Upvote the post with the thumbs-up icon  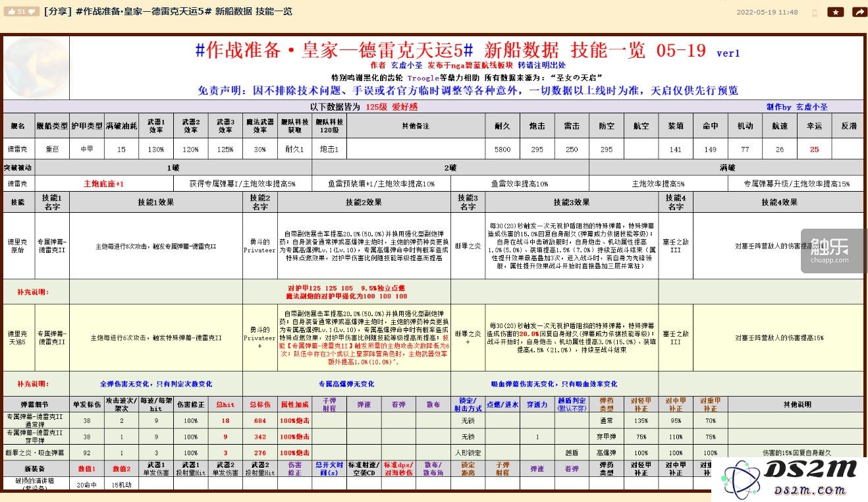[11, 12]
